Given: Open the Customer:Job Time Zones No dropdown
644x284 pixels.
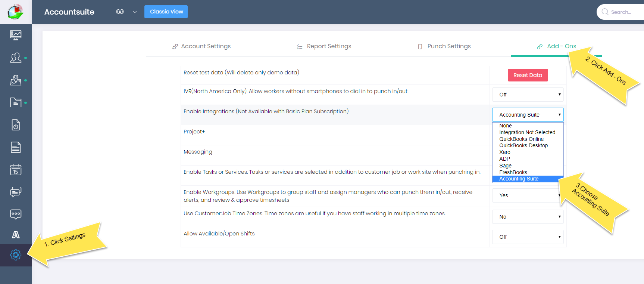Looking at the screenshot, I should point(528,217).
